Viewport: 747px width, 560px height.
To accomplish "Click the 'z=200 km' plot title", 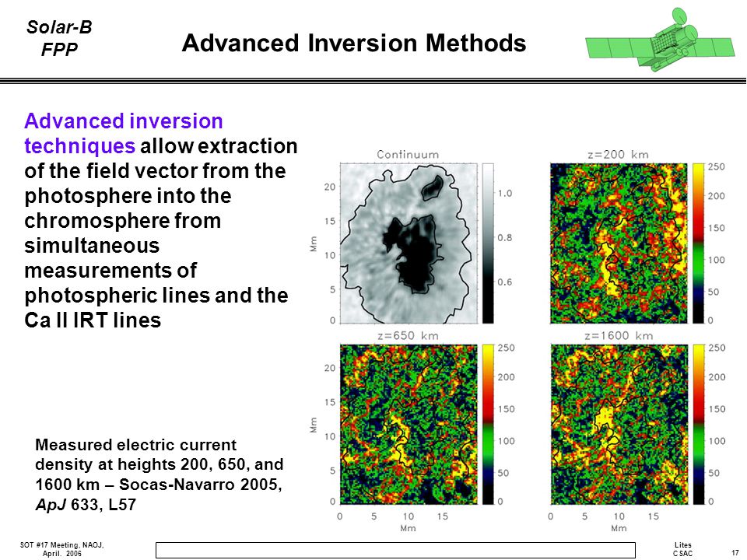I will (x=619, y=154).
